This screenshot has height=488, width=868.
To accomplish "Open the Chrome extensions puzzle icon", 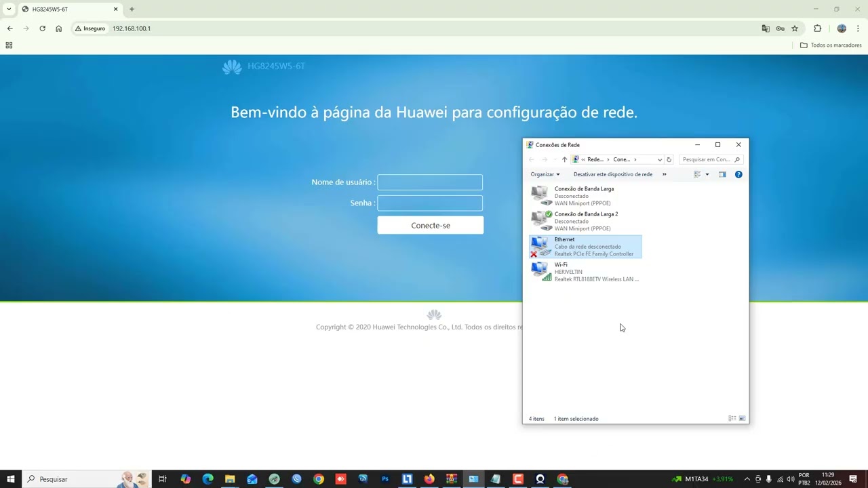I will pyautogui.click(x=817, y=28).
